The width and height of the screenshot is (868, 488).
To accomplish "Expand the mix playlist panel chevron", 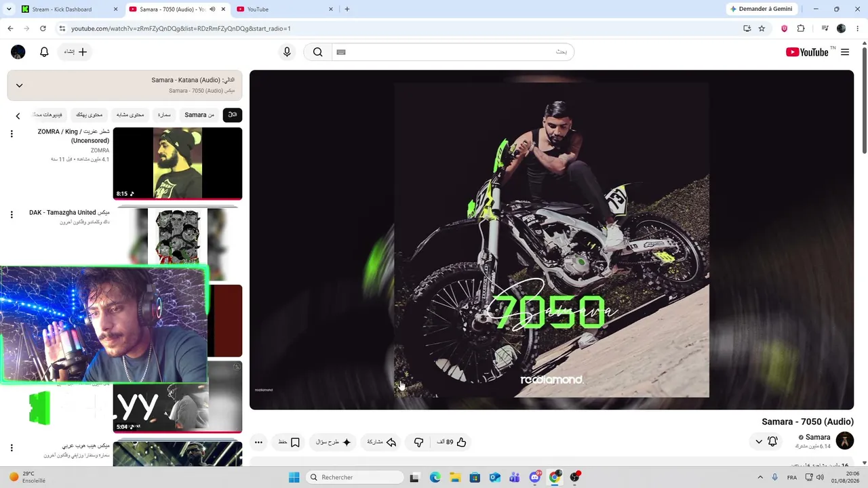I will [x=19, y=85].
